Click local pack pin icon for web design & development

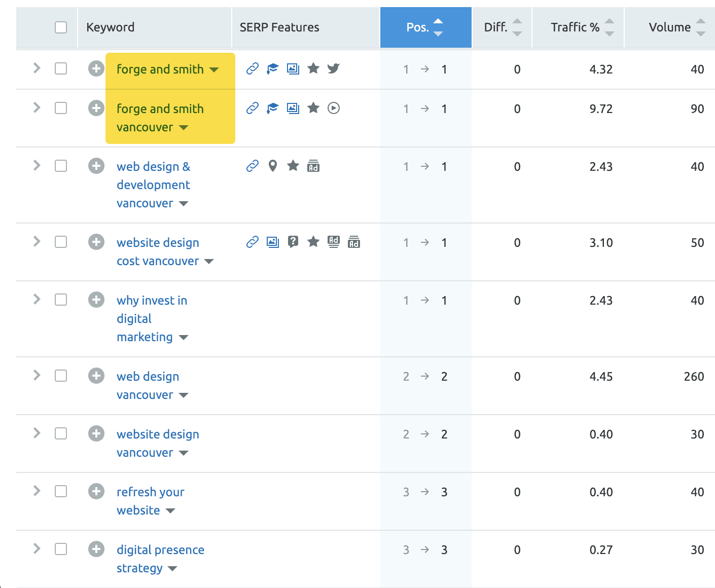pyautogui.click(x=273, y=166)
